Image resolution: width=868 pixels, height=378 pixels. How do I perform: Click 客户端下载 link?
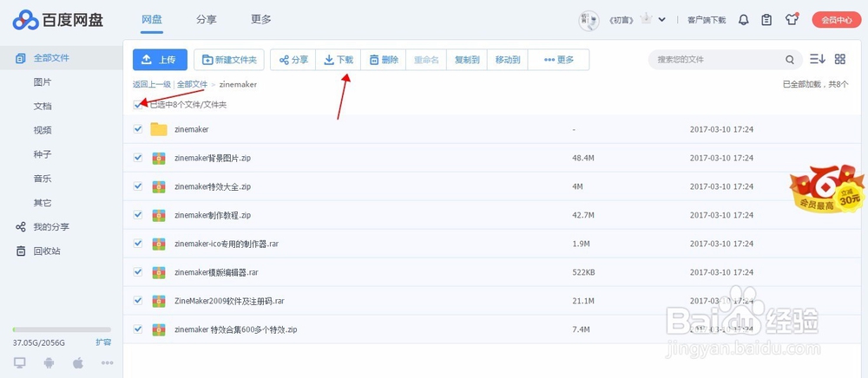(707, 20)
